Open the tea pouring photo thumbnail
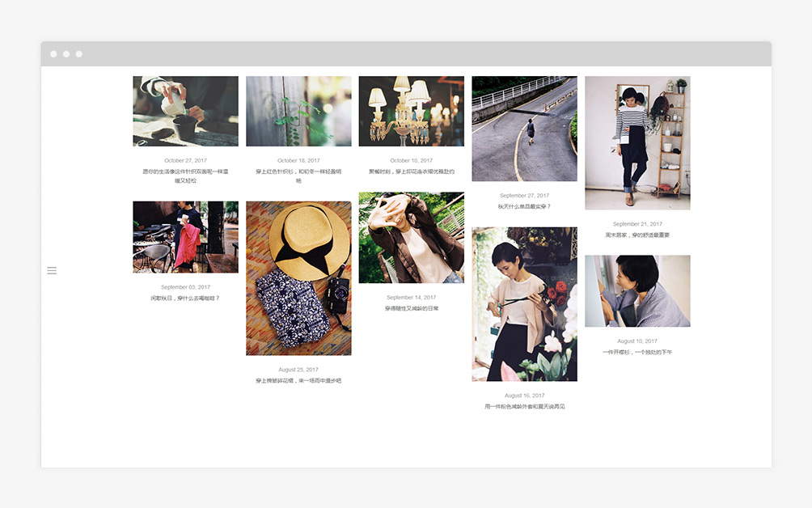The image size is (812, 508). [x=185, y=111]
